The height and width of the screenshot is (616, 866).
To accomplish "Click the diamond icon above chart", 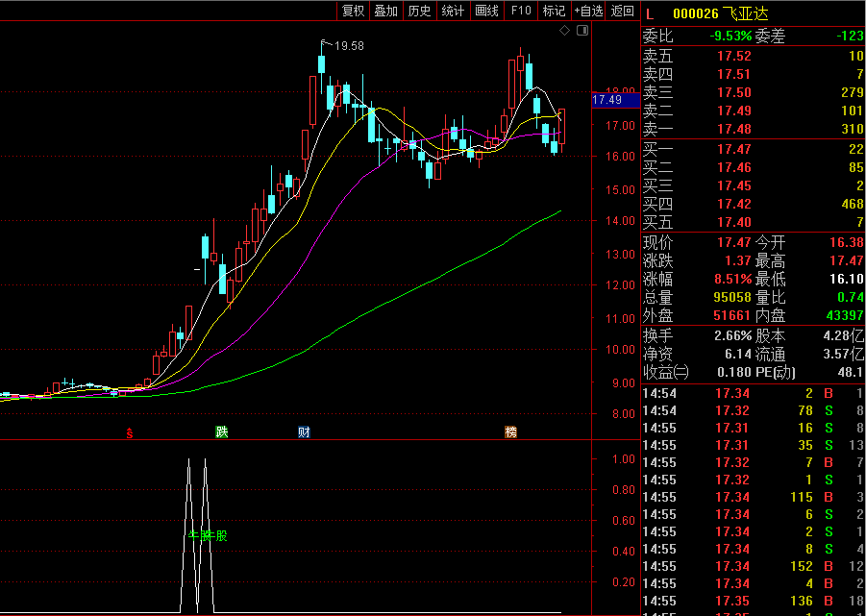I will point(564,31).
